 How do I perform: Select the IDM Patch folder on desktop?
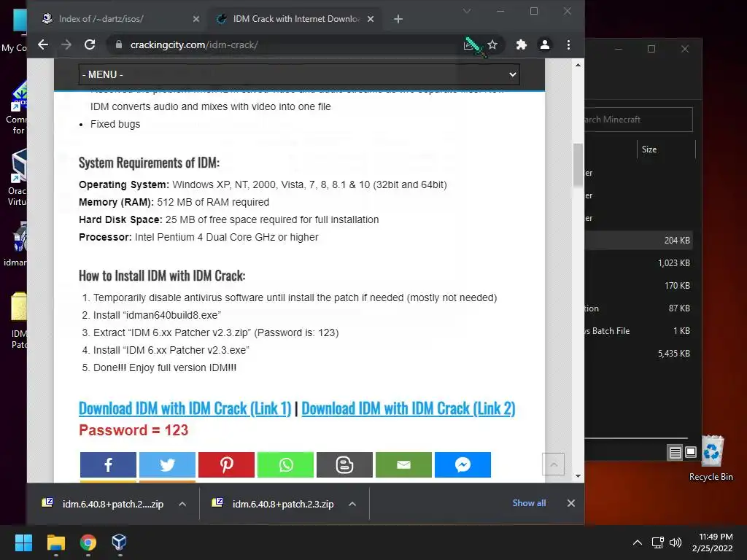click(18, 320)
